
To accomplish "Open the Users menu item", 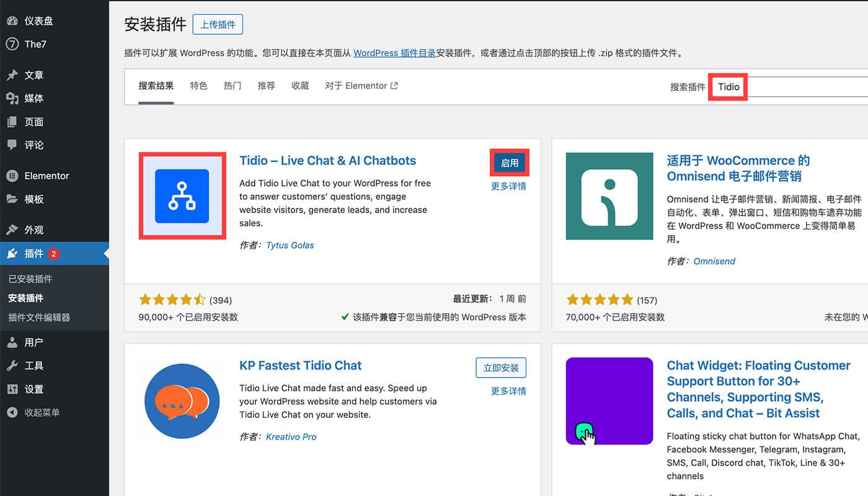I will [x=33, y=342].
